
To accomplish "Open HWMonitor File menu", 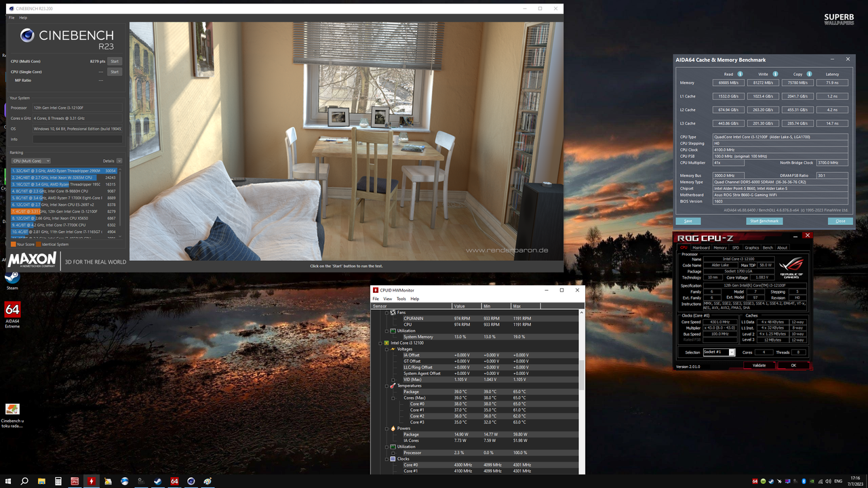I will [376, 299].
